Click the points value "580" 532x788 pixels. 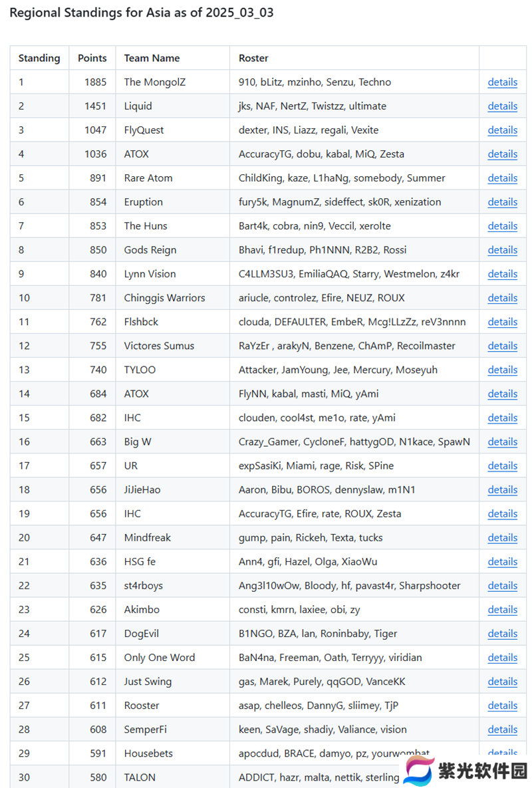click(98, 777)
